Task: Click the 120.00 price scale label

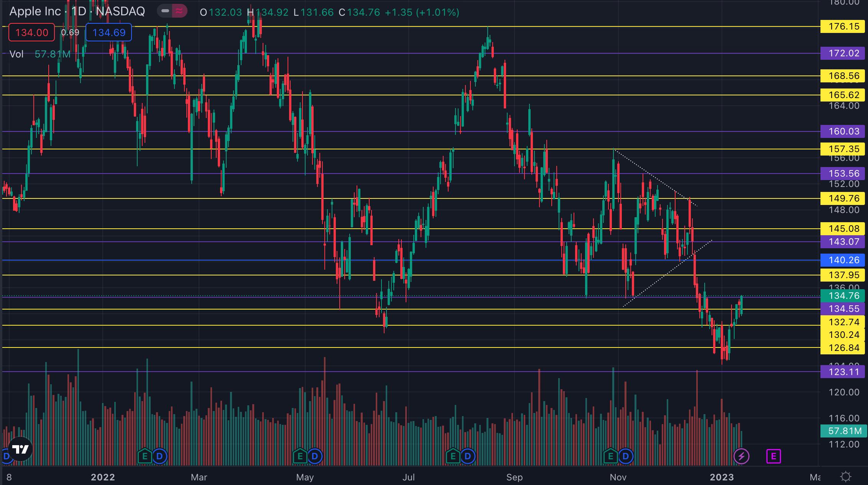Action: [844, 392]
